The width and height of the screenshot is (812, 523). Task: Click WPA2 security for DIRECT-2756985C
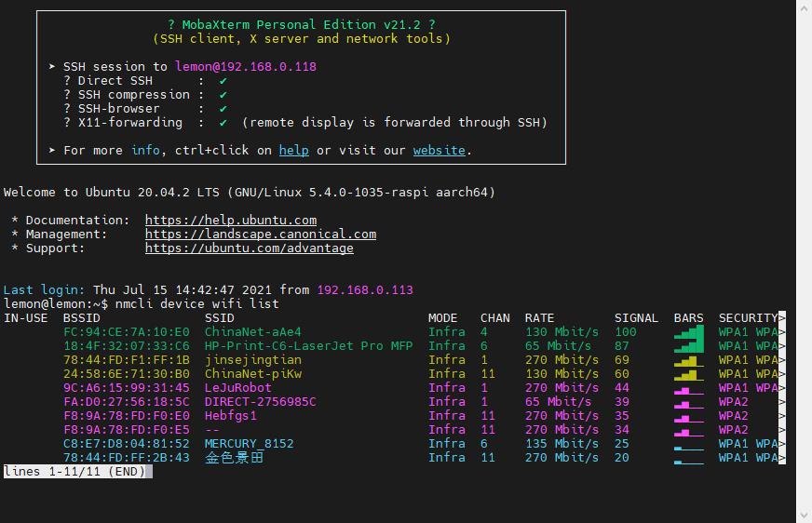733,401
